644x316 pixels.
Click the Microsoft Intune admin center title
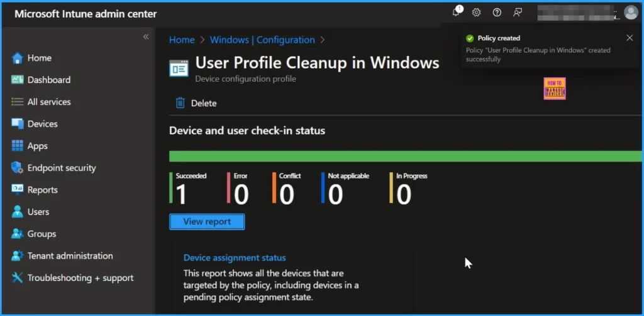coord(86,14)
